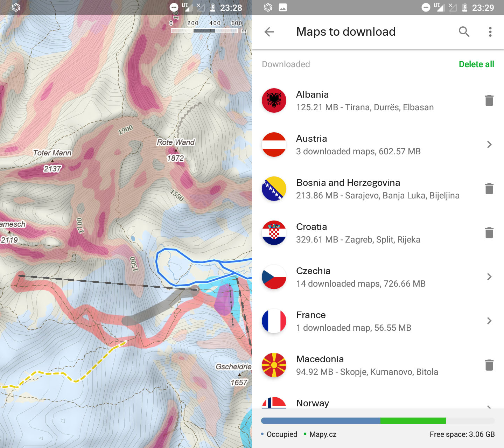This screenshot has height=448, width=504.
Task: Open search in Maps to download
Action: (x=464, y=32)
